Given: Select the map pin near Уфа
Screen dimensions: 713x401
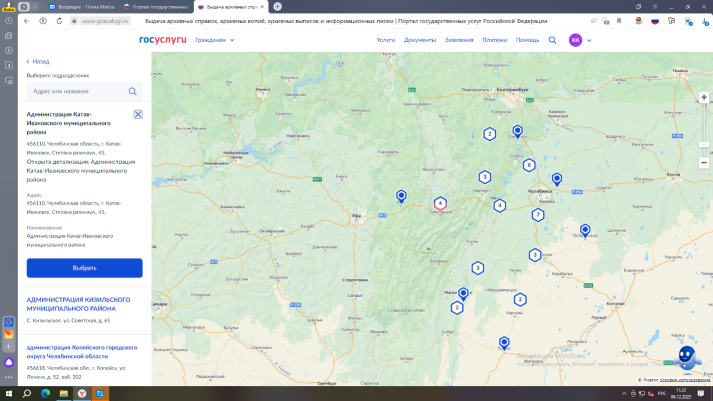Looking at the screenshot, I should (401, 196).
